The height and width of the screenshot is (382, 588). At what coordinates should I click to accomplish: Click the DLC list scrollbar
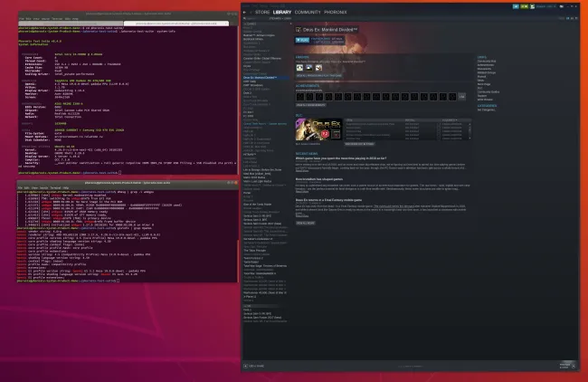(469, 131)
